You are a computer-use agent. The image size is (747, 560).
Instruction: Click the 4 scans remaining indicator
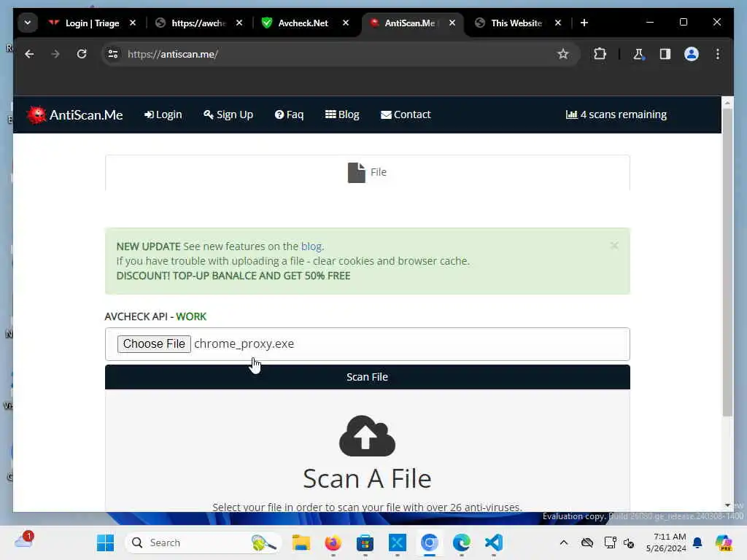coord(616,114)
